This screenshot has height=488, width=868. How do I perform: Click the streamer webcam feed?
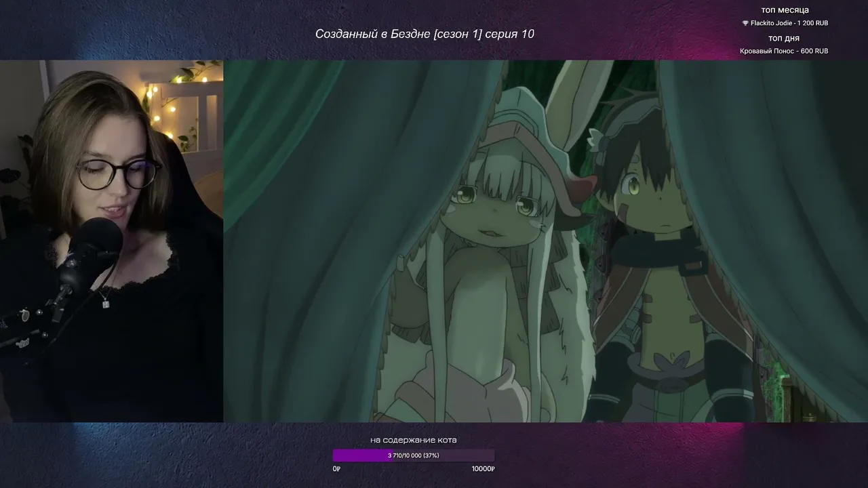pyautogui.click(x=111, y=241)
